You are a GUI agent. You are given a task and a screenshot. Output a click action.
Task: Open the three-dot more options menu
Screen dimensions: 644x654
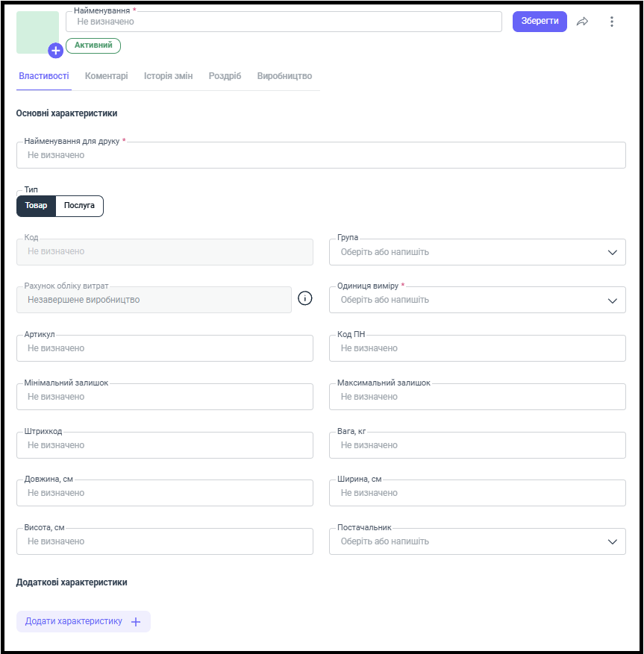tap(611, 22)
